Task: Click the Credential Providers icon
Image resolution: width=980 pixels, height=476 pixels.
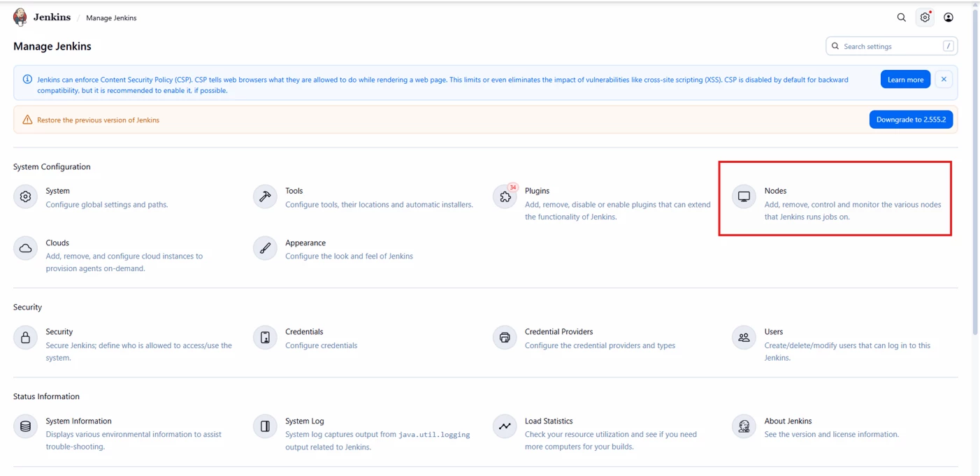Action: click(505, 338)
